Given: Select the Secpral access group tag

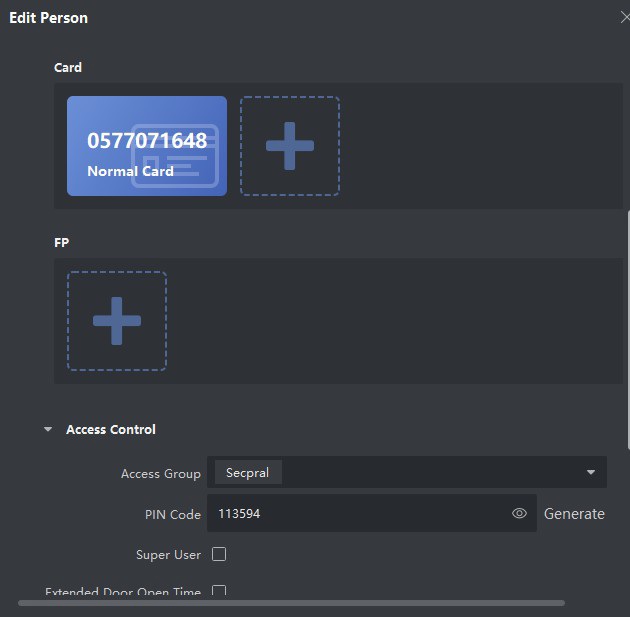Looking at the screenshot, I should pos(248,472).
